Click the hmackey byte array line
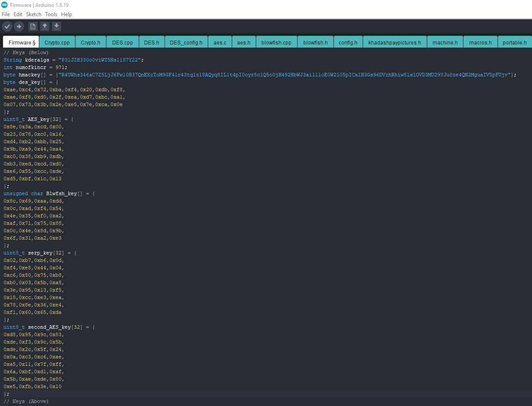Image resolution: width=532 pixels, height=406 pixels. pyautogui.click(x=260, y=75)
